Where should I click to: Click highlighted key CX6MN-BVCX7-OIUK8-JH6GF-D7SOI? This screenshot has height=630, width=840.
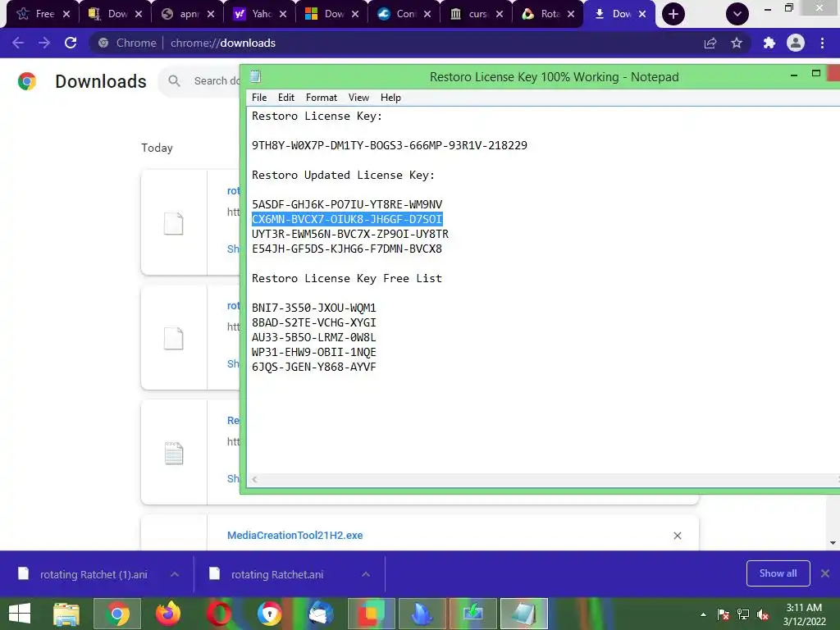click(x=347, y=219)
